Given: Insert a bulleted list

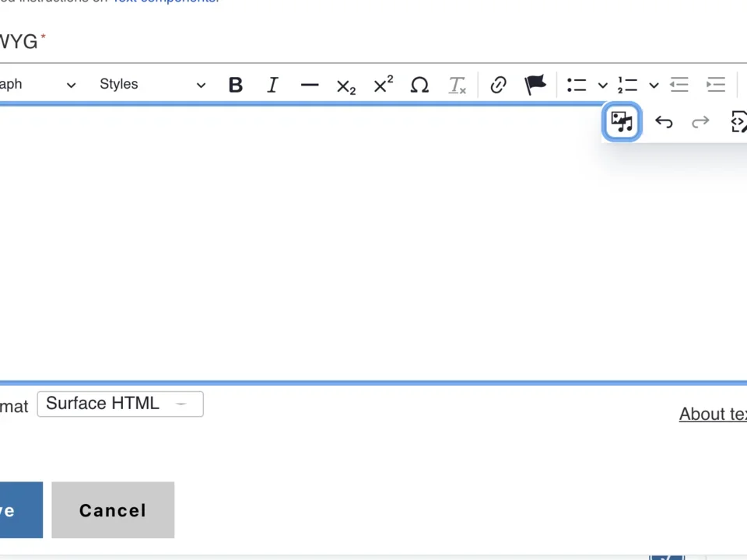Looking at the screenshot, I should point(576,85).
